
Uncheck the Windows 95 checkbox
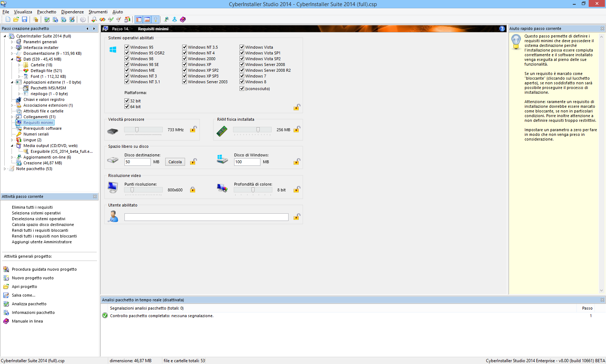click(127, 47)
